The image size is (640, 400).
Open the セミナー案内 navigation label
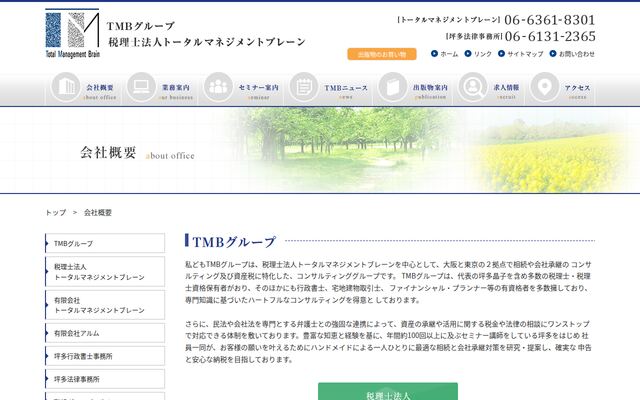tap(258, 87)
